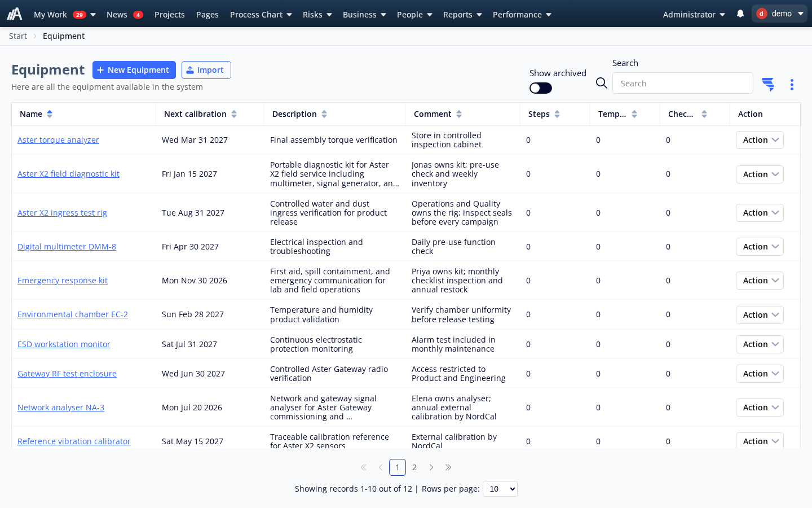This screenshot has height=508, width=812.
Task: Click the Import button
Action: point(206,70)
